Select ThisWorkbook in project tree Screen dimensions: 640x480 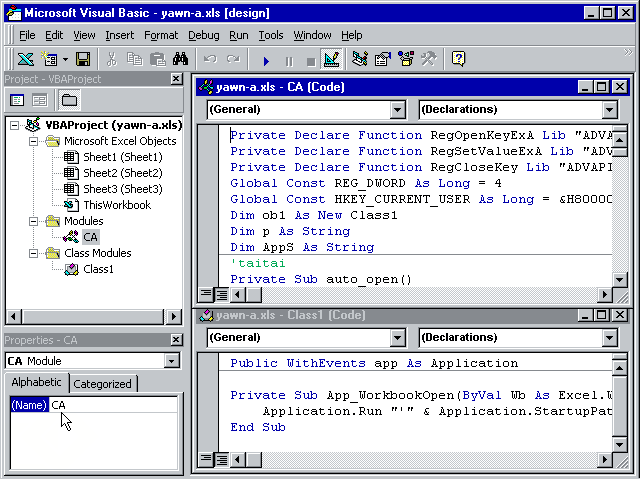coord(117,205)
